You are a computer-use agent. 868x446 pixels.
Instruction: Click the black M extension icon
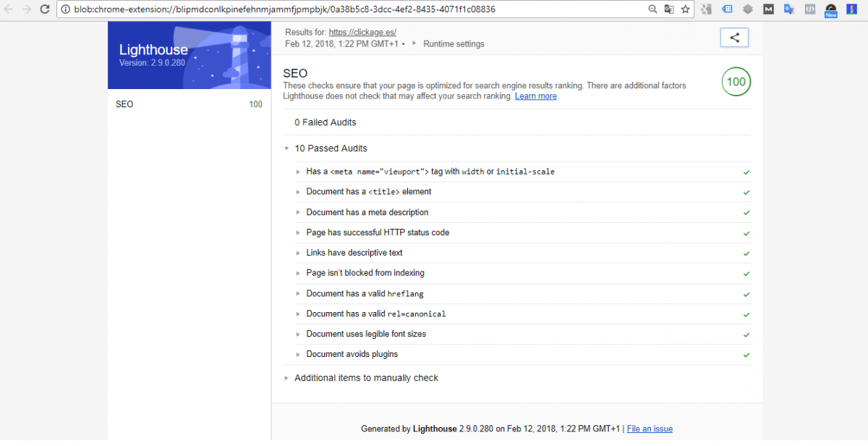(769, 10)
